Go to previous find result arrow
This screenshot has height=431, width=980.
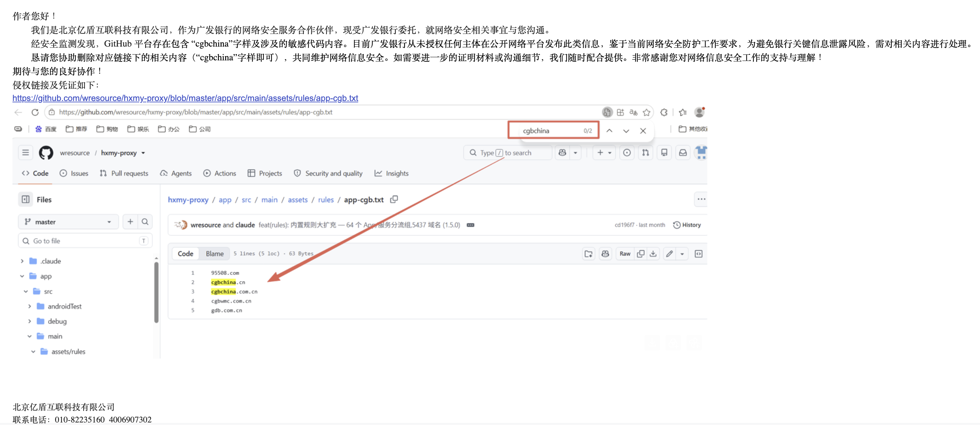coord(609,131)
